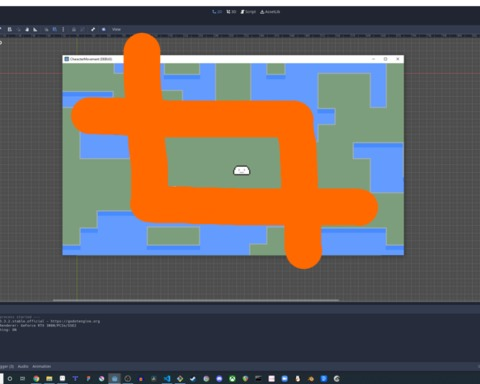Open Steam from the taskbar
The image size is (480, 384).
tap(193, 379)
